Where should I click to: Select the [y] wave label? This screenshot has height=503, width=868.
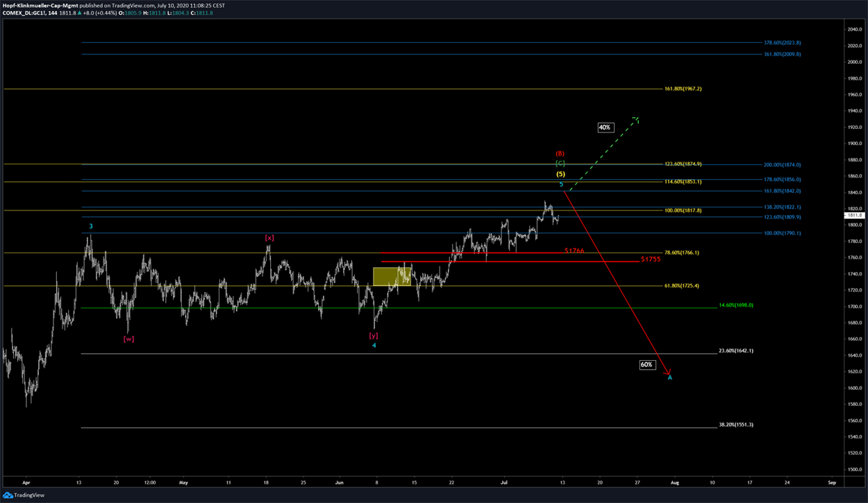[x=374, y=335]
